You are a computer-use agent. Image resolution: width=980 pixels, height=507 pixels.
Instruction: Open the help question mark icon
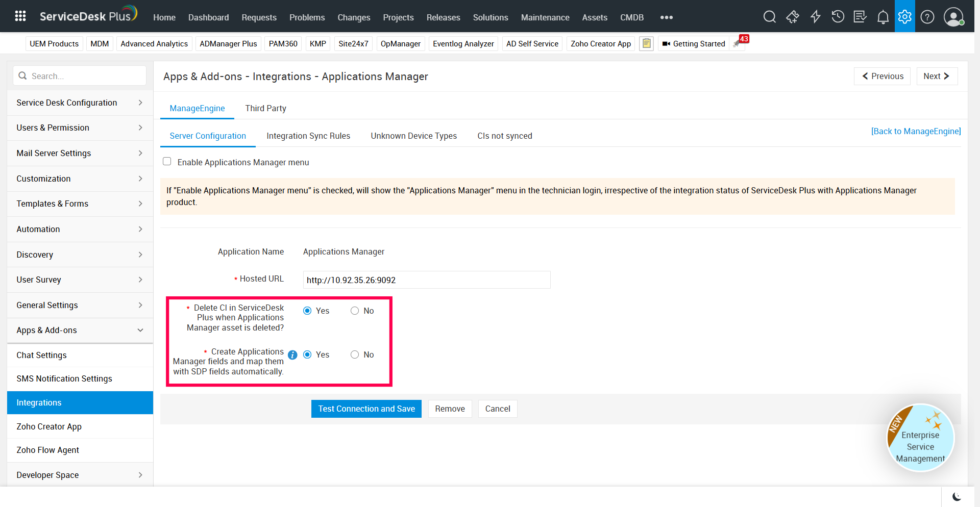927,17
